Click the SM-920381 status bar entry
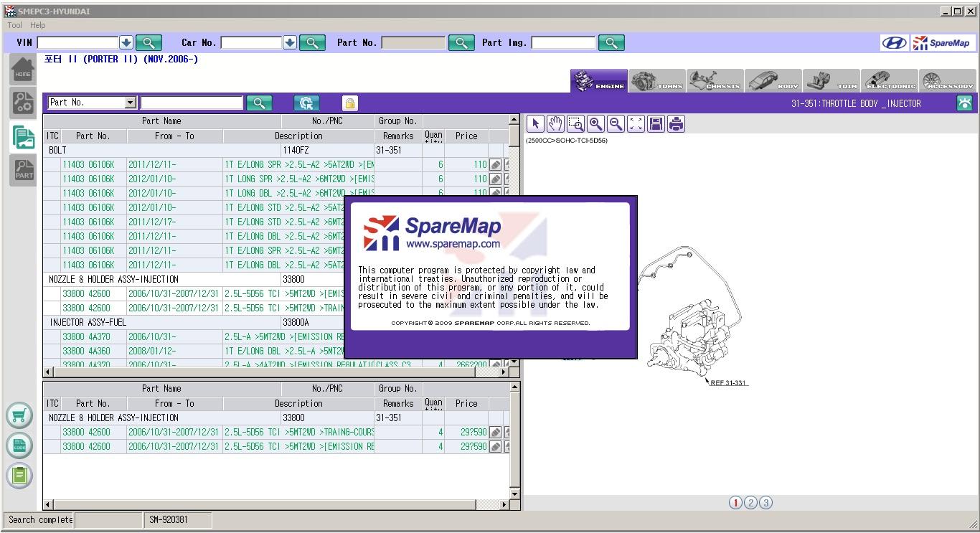 click(x=178, y=520)
